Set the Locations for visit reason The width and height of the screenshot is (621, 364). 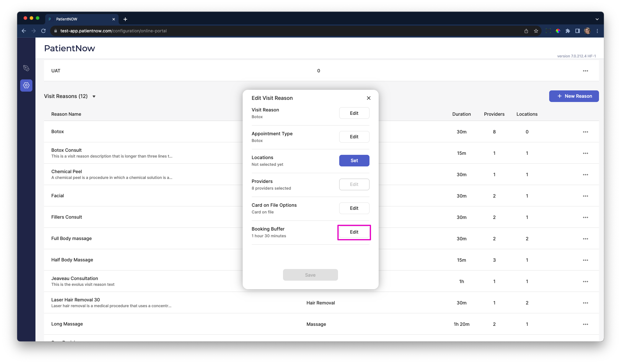click(354, 161)
